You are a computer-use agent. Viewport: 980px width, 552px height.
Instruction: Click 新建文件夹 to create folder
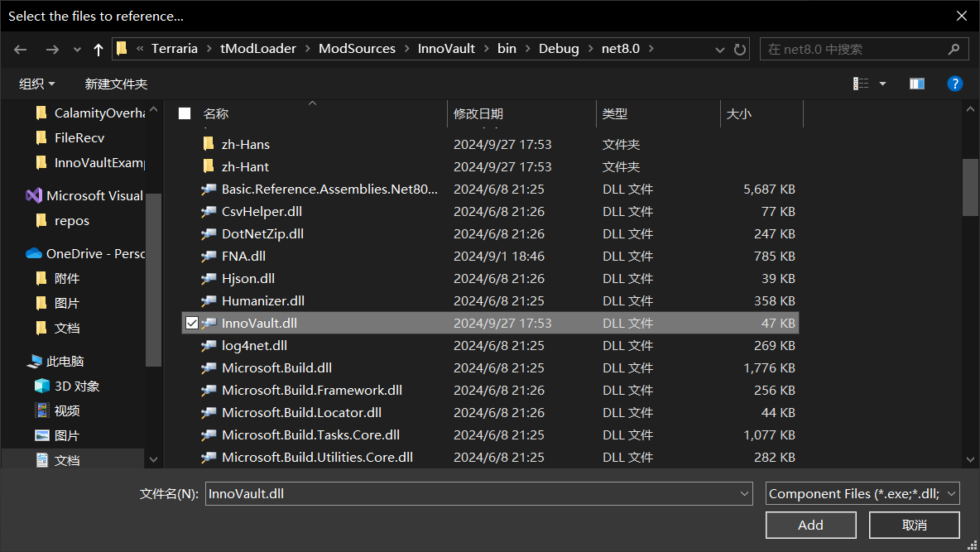pyautogui.click(x=116, y=84)
